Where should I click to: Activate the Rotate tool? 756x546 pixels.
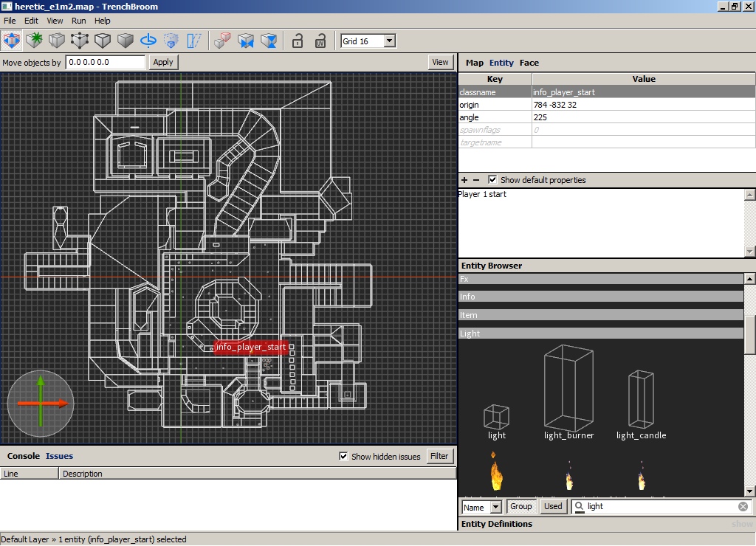(148, 41)
